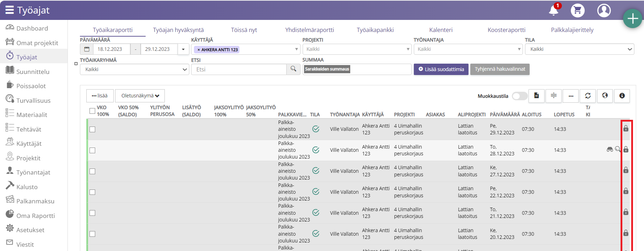Image resolution: width=644 pixels, height=251 pixels.
Task: Click the lisää button above the table
Action: 100,96
